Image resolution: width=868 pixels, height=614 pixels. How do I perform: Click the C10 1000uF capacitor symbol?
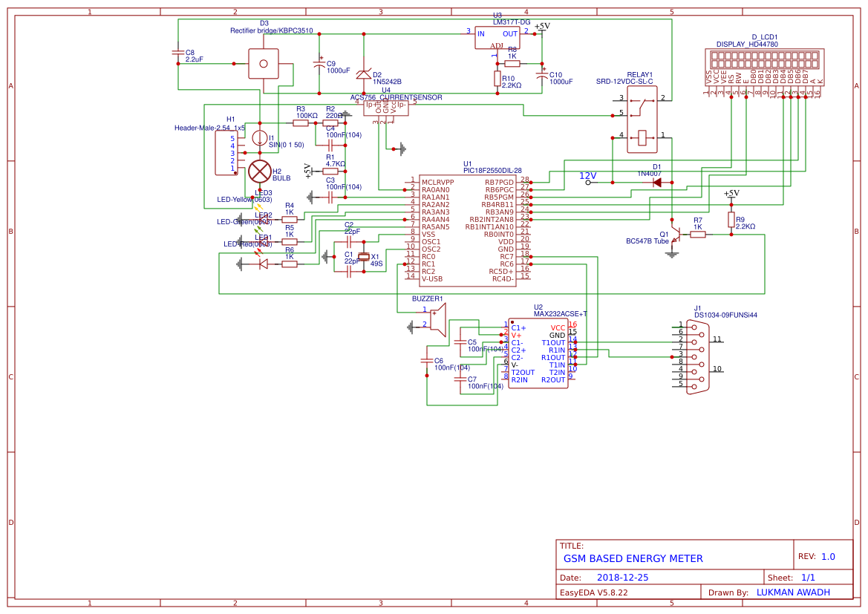[542, 75]
